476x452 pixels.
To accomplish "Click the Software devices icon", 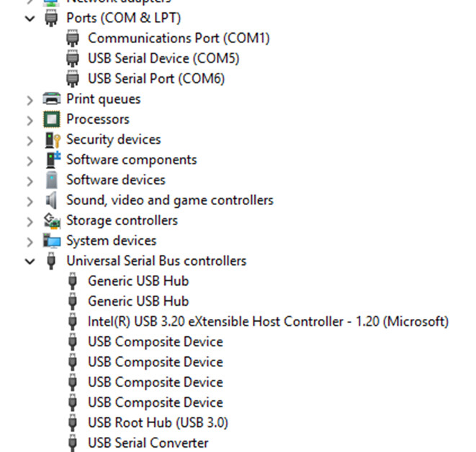I will coord(51,180).
